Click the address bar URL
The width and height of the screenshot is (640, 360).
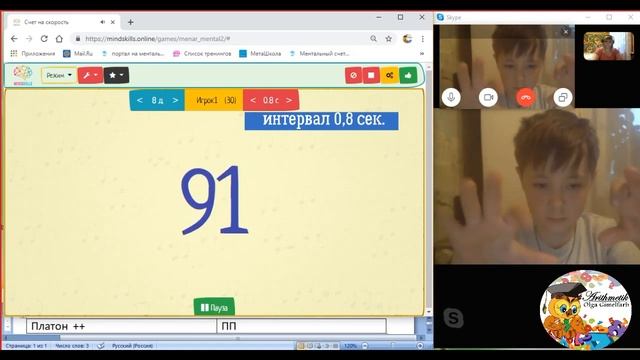click(x=158, y=39)
